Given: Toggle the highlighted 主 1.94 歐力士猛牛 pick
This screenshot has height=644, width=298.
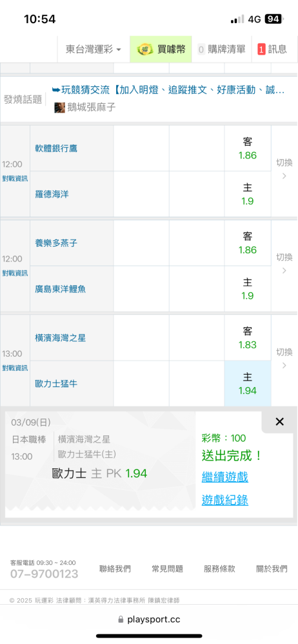Looking at the screenshot, I should pos(248,384).
